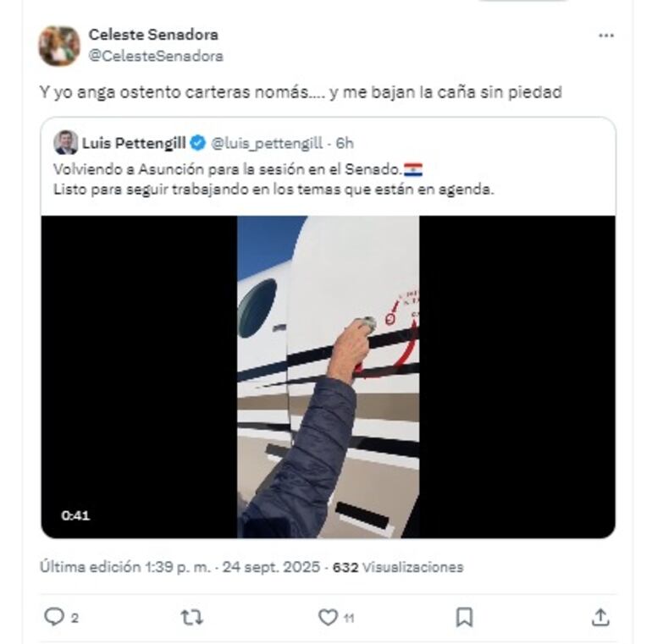This screenshot has width=652, height=644.
Task: Repost this tweet with the retweet icon
Action: click(x=192, y=617)
